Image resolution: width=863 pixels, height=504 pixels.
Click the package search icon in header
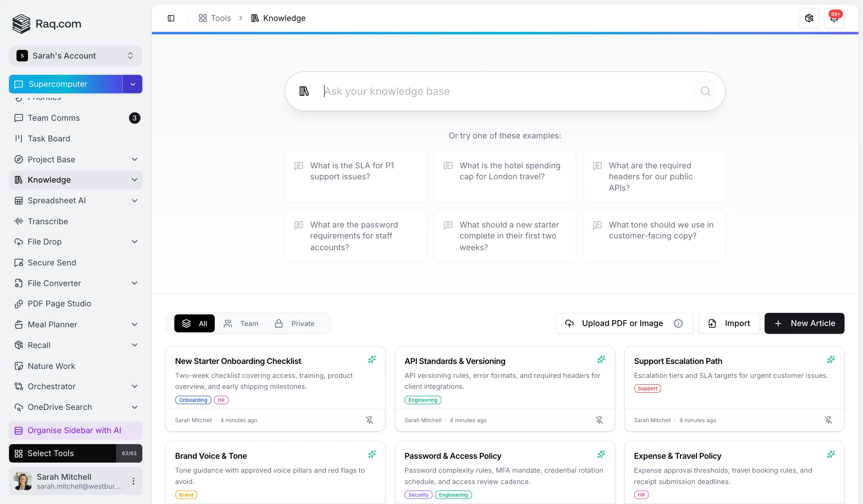(809, 18)
